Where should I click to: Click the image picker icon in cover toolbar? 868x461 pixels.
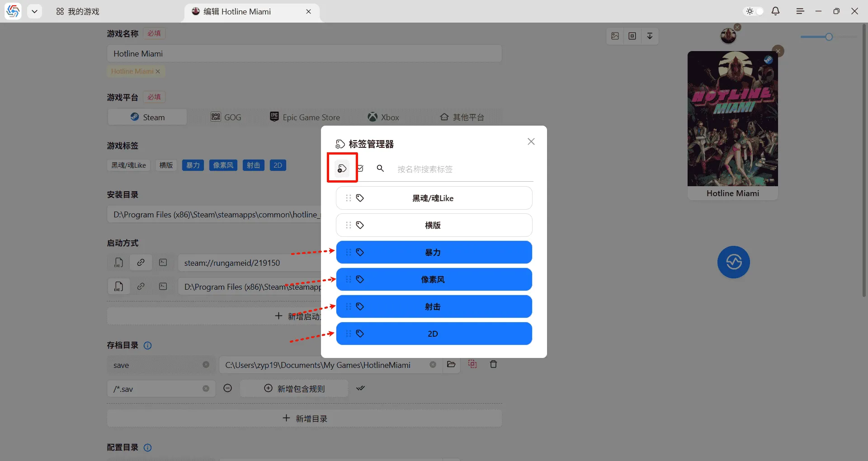click(615, 36)
